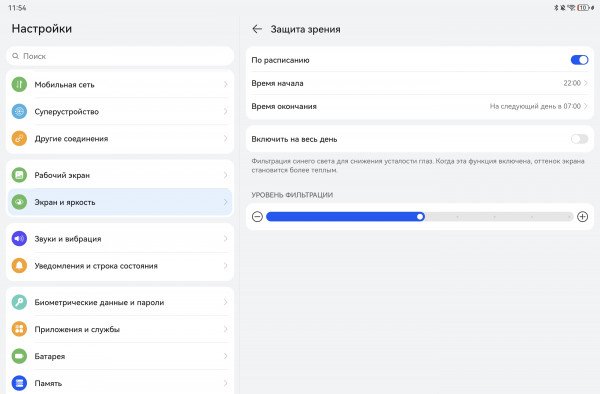Click the search magnifier icon
600x394 pixels.
(15, 56)
